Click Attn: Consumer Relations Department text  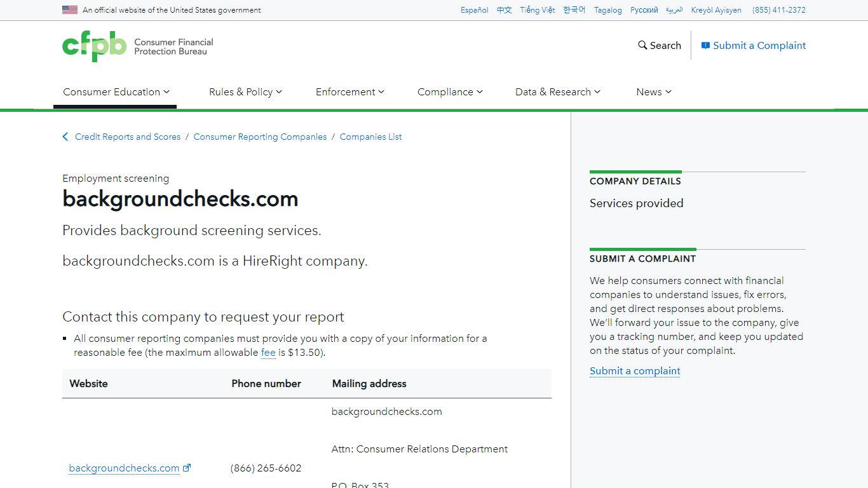pyautogui.click(x=419, y=449)
